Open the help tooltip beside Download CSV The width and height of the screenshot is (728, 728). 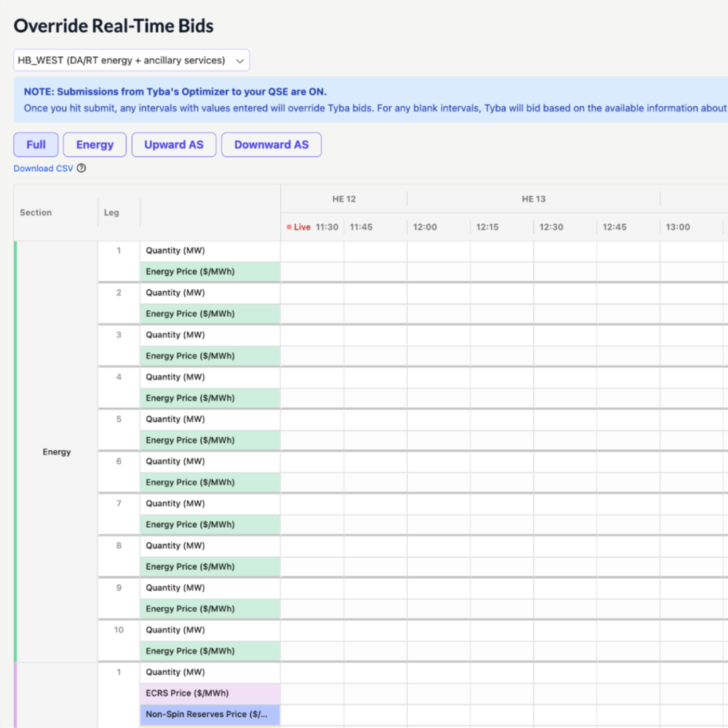pos(80,168)
